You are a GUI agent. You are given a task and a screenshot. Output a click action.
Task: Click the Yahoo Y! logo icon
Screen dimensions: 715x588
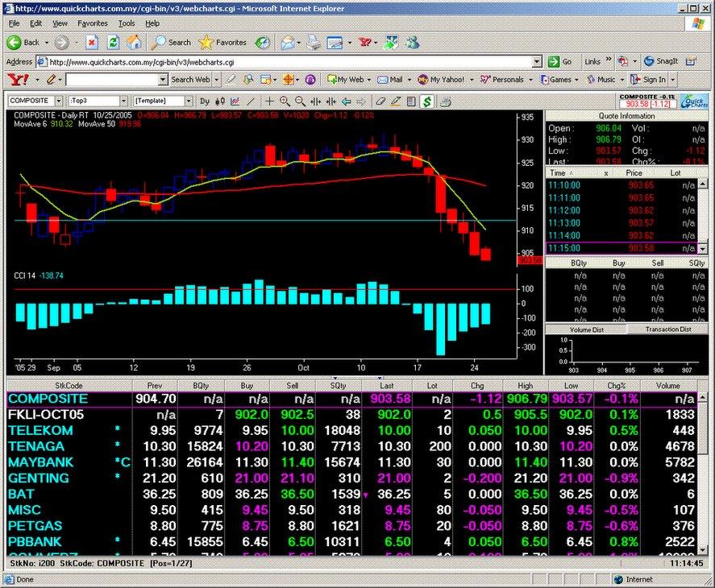point(19,80)
